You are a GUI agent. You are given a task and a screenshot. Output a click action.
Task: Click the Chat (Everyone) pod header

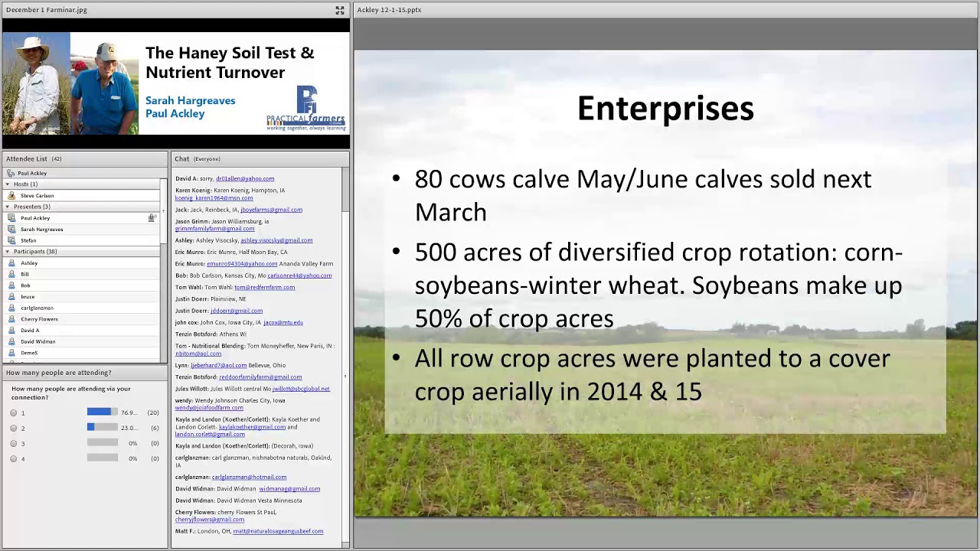pyautogui.click(x=260, y=158)
